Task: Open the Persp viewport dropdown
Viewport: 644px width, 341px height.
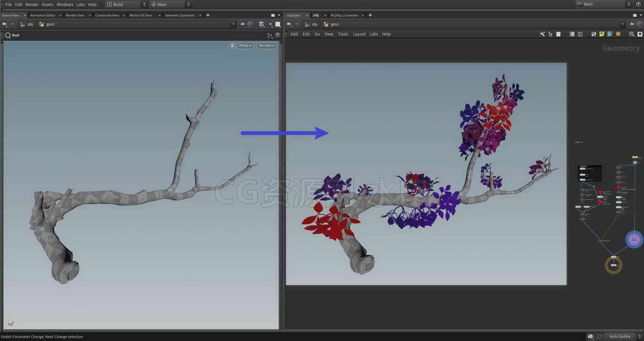Action: click(x=245, y=45)
